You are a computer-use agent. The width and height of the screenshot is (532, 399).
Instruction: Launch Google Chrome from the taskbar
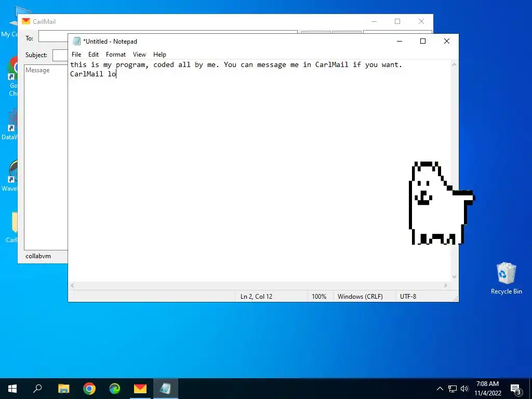[89, 389]
